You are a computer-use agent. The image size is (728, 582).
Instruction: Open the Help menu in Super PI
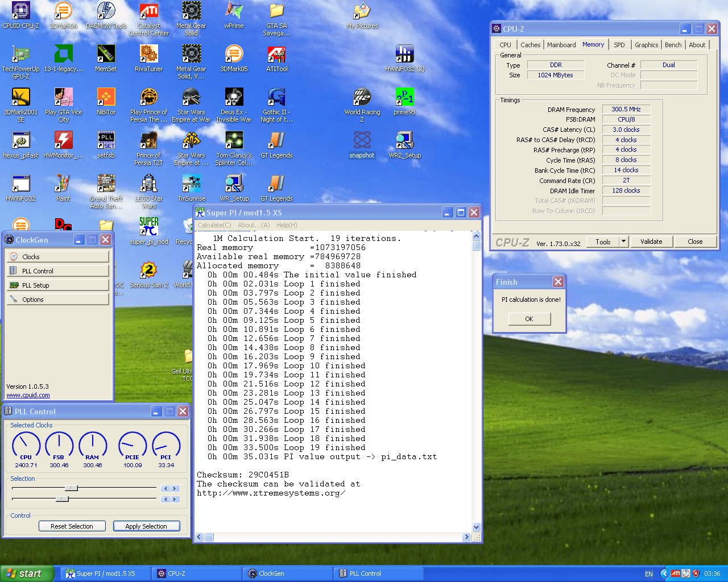pos(287,225)
